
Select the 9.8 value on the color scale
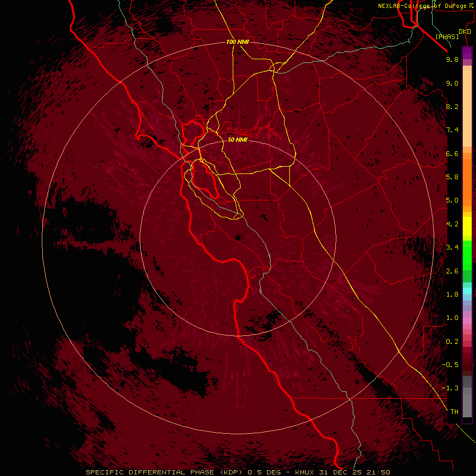pos(452,59)
